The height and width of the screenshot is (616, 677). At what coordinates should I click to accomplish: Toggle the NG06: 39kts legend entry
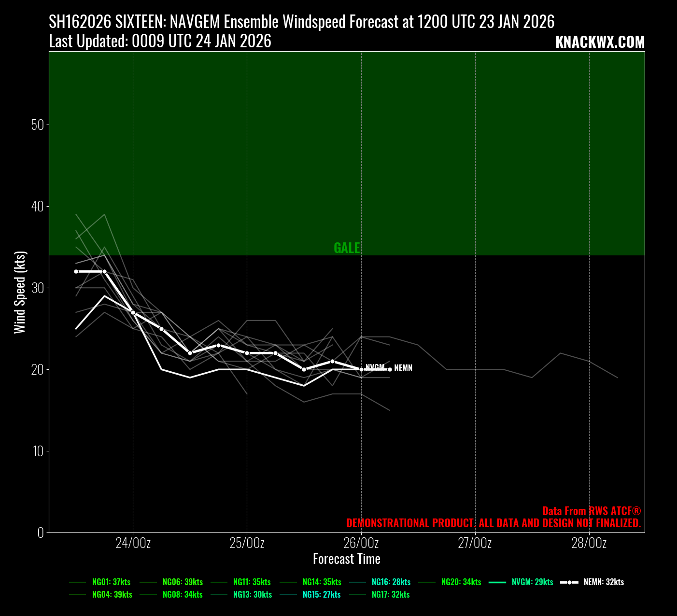[183, 582]
